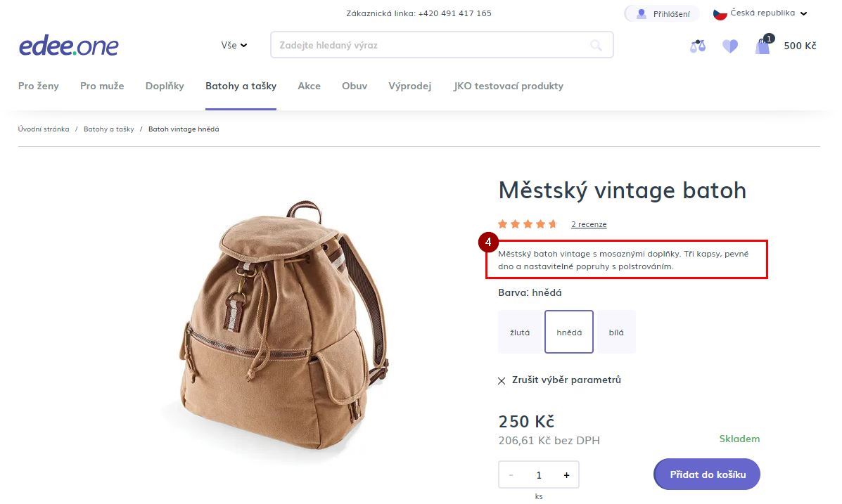The width and height of the screenshot is (842, 504).
Task: Click the search magnifier icon
Action: point(596,44)
